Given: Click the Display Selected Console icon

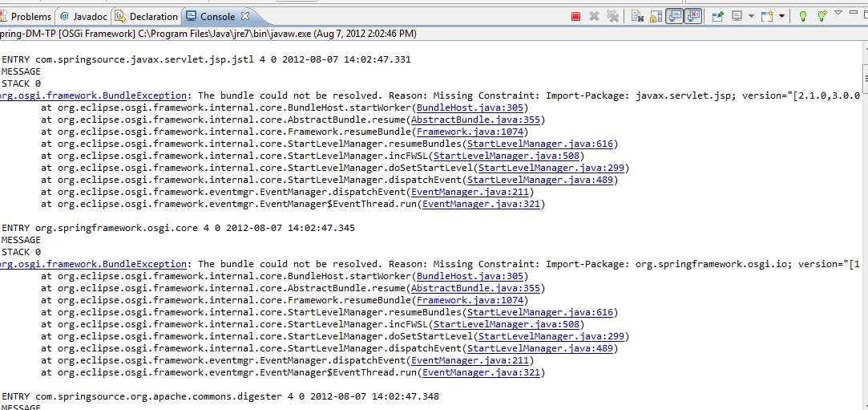Looking at the screenshot, I should coord(737,17).
